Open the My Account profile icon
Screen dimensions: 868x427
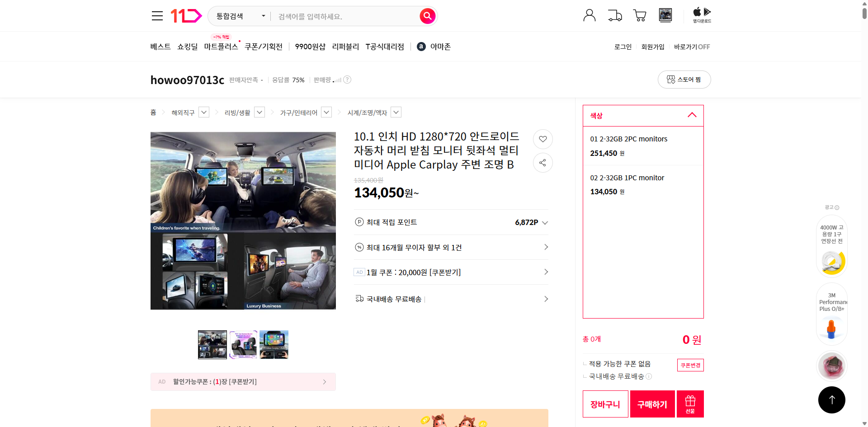tap(589, 15)
